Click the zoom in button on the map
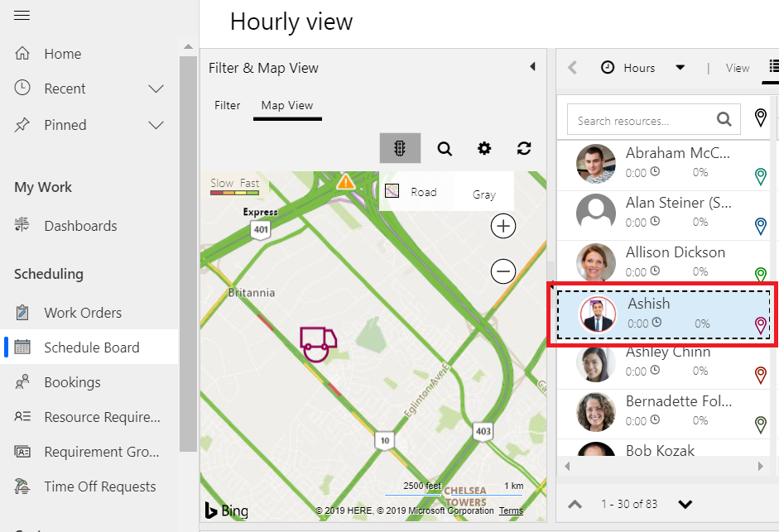 [503, 225]
